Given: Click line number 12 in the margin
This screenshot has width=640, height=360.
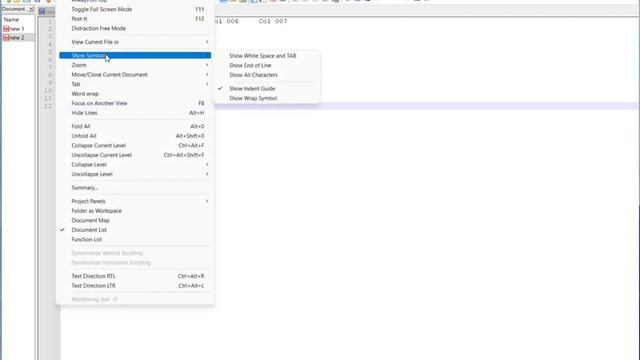Looking at the screenshot, I should click(x=48, y=106).
